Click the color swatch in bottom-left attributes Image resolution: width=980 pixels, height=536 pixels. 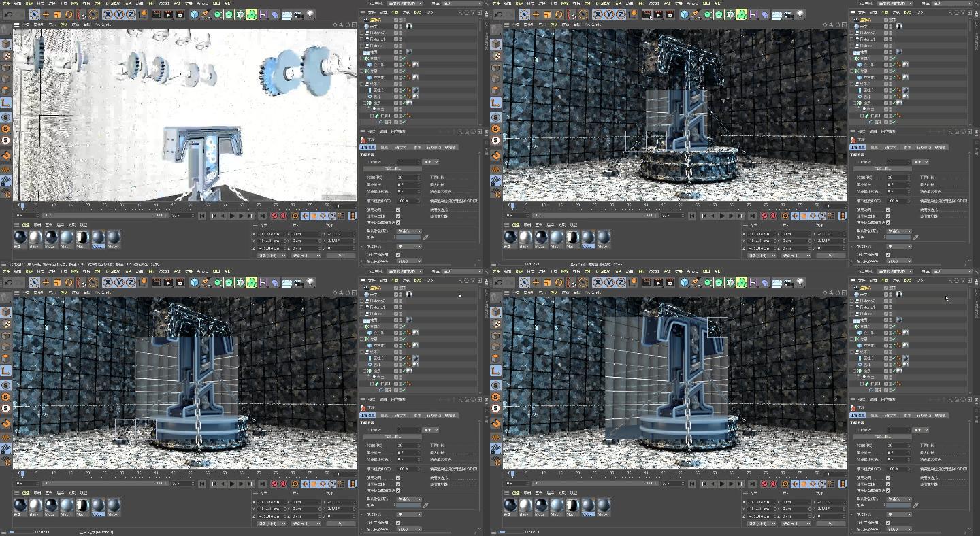point(408,505)
